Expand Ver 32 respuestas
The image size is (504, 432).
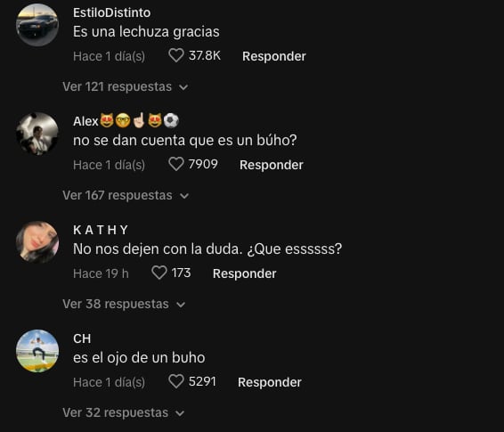pos(124,412)
